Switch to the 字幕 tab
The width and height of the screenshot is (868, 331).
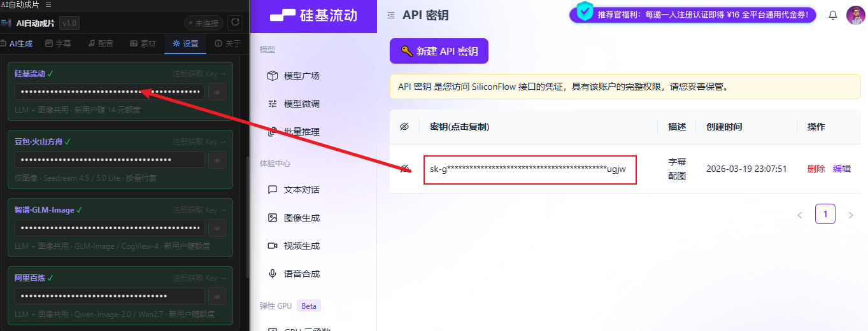(59, 43)
